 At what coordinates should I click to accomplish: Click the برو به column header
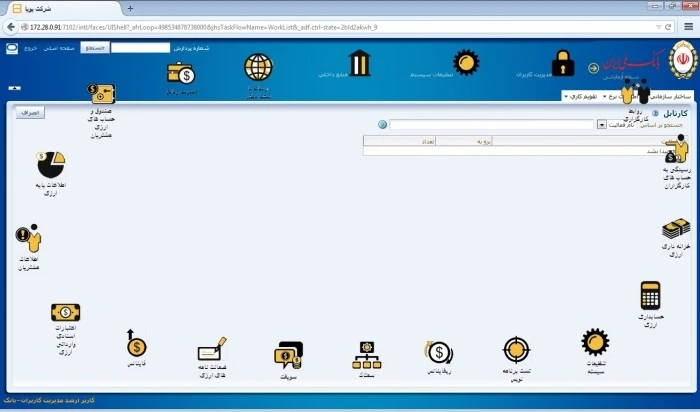point(464,141)
